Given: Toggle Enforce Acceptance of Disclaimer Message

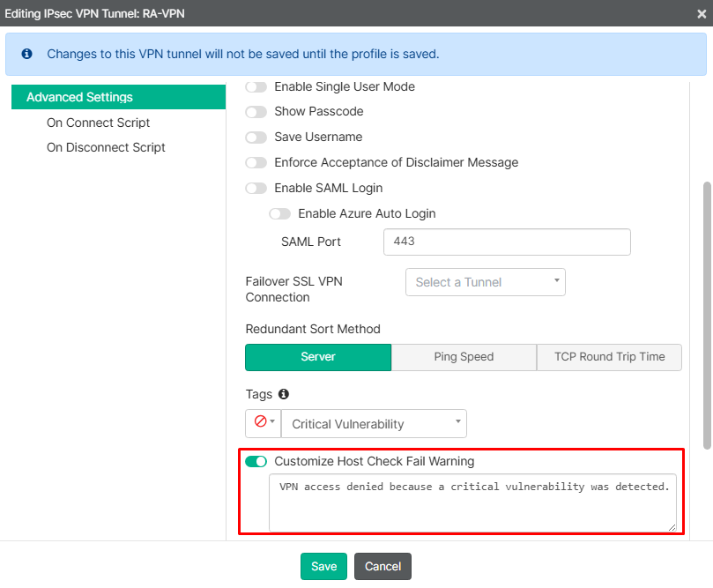Looking at the screenshot, I should point(256,162).
